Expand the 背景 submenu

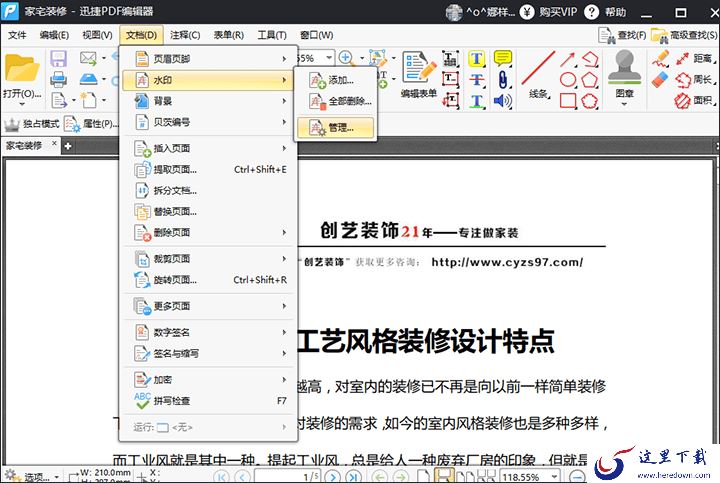pyautogui.click(x=208, y=101)
